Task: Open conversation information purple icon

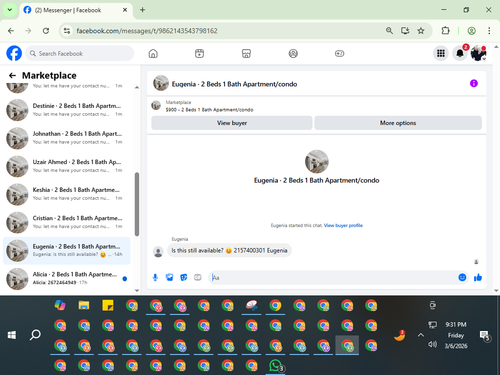Action: 474,83
